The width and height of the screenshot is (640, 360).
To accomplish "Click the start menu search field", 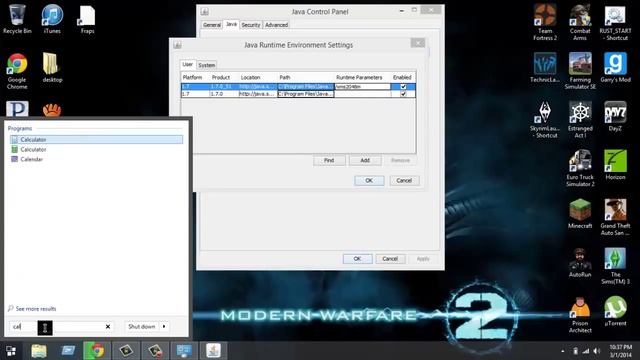I will [61, 327].
